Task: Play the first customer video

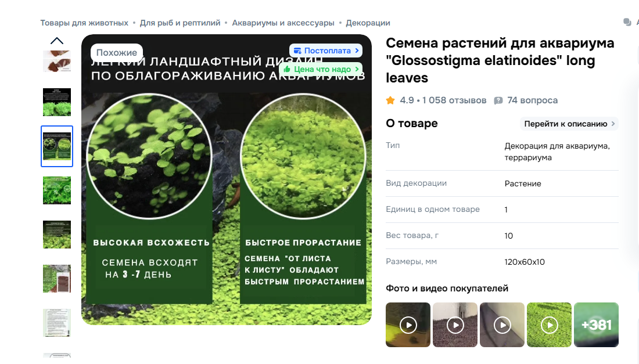Action: [408, 325]
